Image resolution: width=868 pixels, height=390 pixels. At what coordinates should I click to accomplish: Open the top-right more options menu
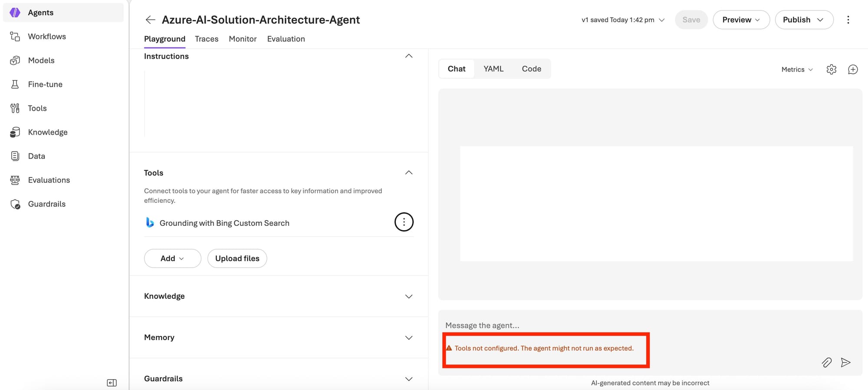[x=848, y=20]
